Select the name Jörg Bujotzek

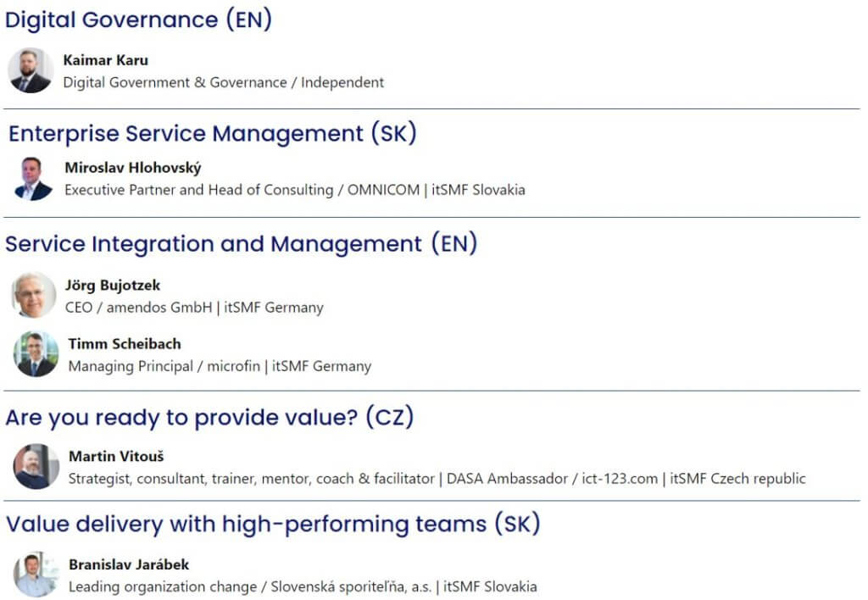[113, 285]
